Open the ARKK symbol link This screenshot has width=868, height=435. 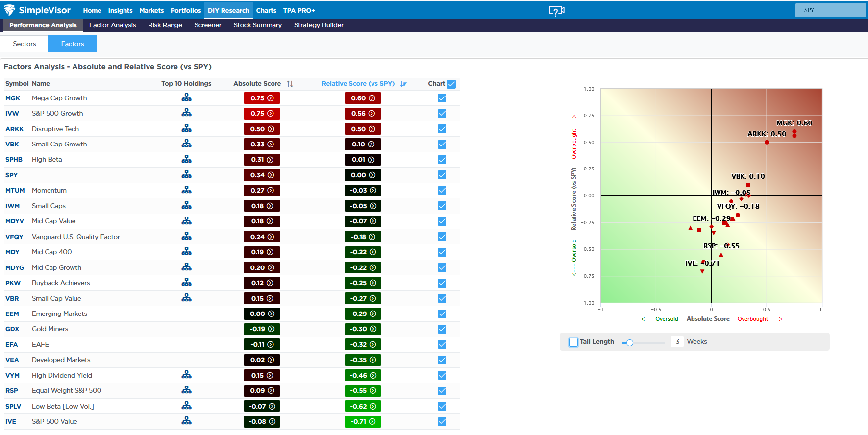[x=15, y=129]
